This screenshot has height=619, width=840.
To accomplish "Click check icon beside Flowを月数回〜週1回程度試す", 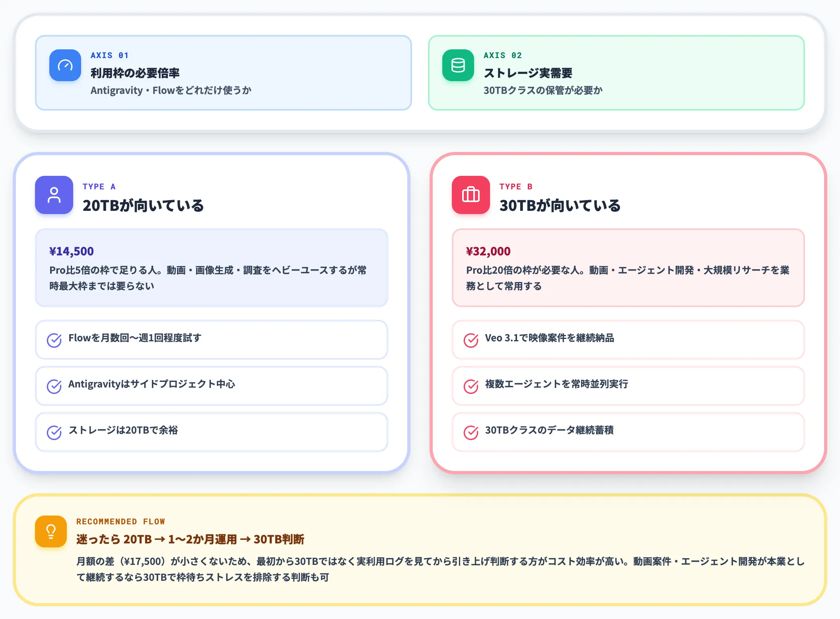I will tap(54, 340).
